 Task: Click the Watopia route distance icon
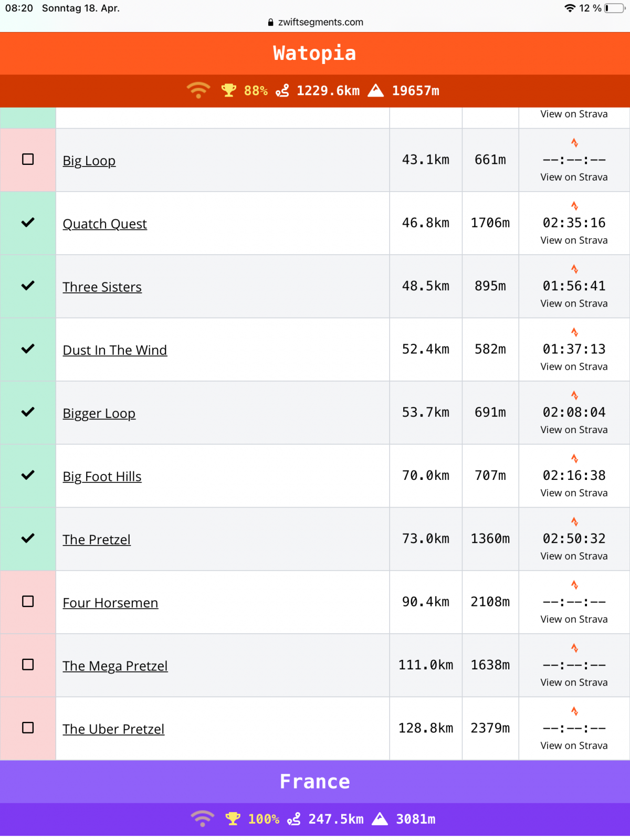[x=282, y=91]
